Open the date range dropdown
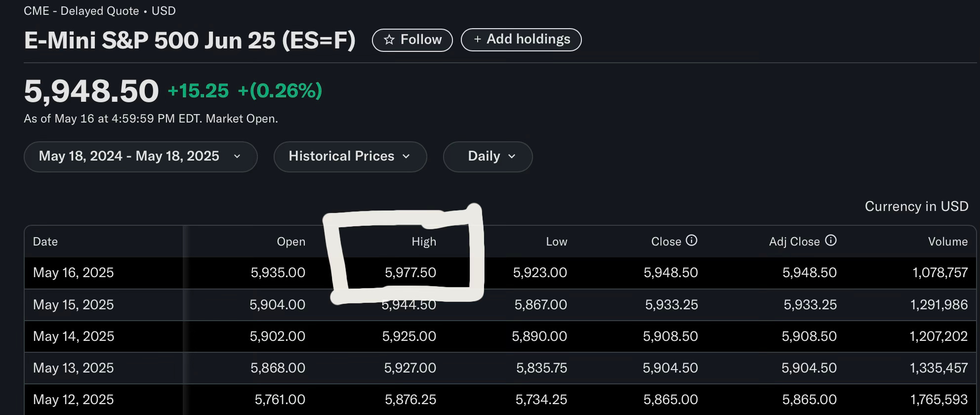 click(x=140, y=157)
